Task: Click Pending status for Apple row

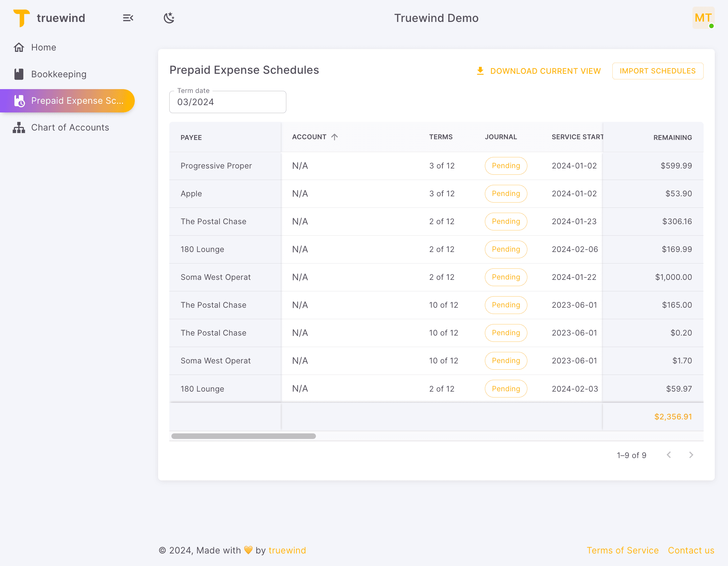Action: (x=506, y=194)
